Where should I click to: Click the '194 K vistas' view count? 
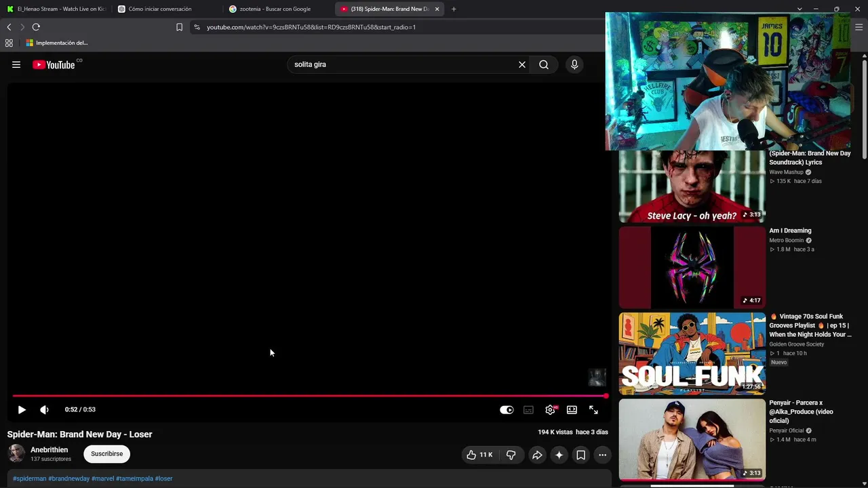[555, 432]
